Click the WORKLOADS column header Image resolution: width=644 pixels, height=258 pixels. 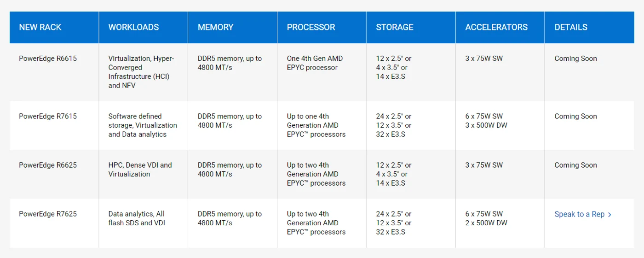click(x=133, y=27)
